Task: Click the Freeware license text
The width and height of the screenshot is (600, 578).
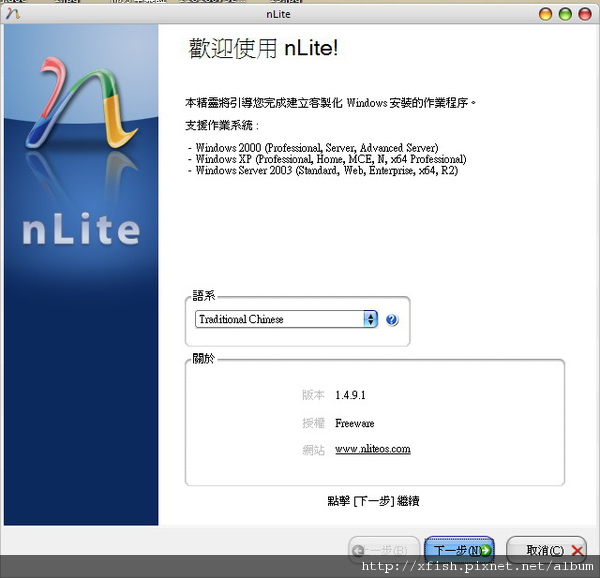Action: click(354, 423)
